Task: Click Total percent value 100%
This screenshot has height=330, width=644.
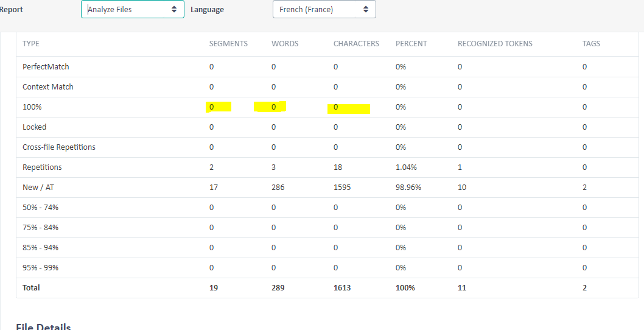Action: tap(405, 287)
